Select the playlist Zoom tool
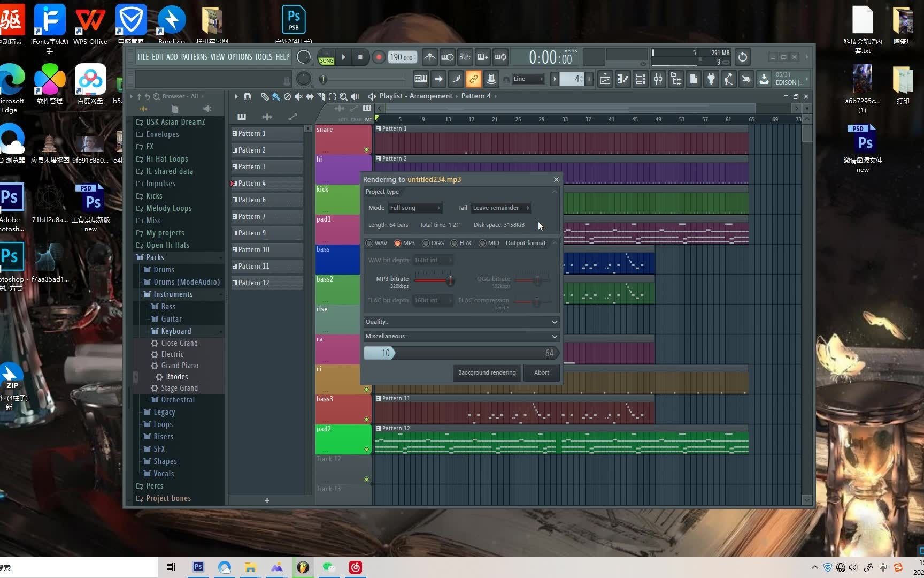The width and height of the screenshot is (924, 578). click(x=343, y=96)
